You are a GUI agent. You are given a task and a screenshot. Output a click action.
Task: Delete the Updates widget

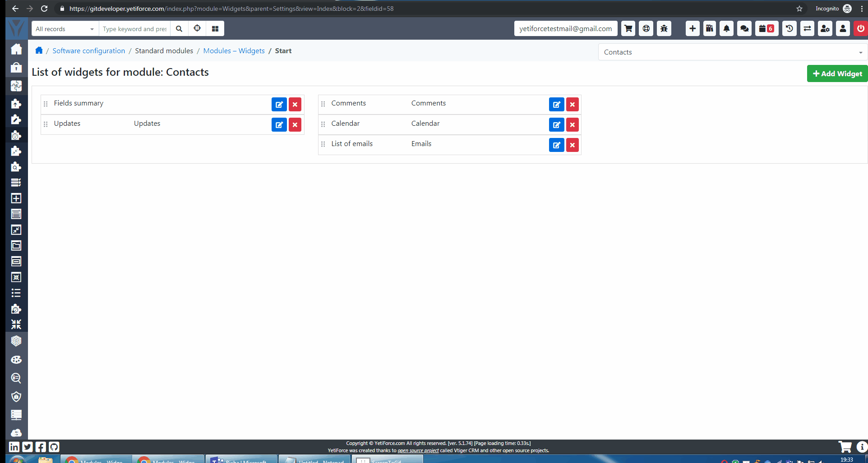[x=295, y=125]
